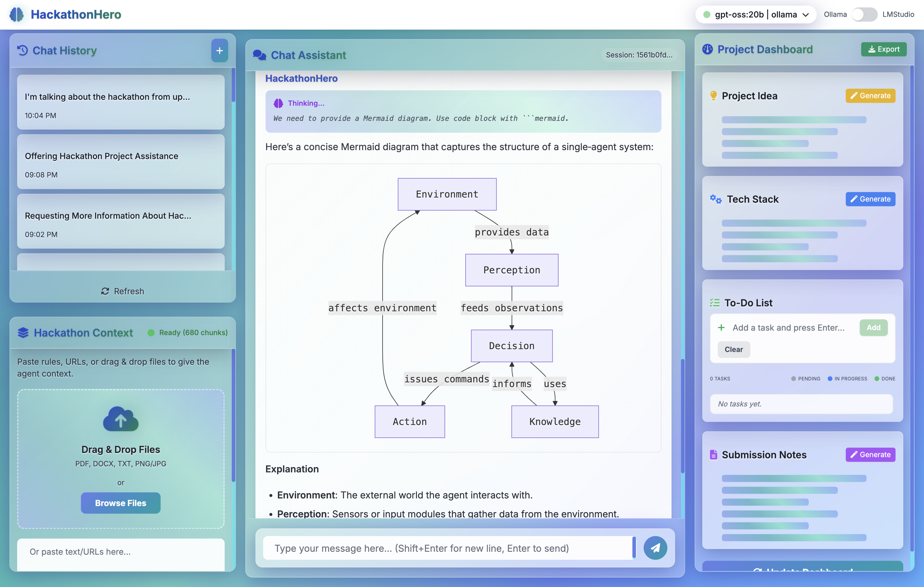
Task: Click the Submission Notes document icon
Action: [x=713, y=455]
